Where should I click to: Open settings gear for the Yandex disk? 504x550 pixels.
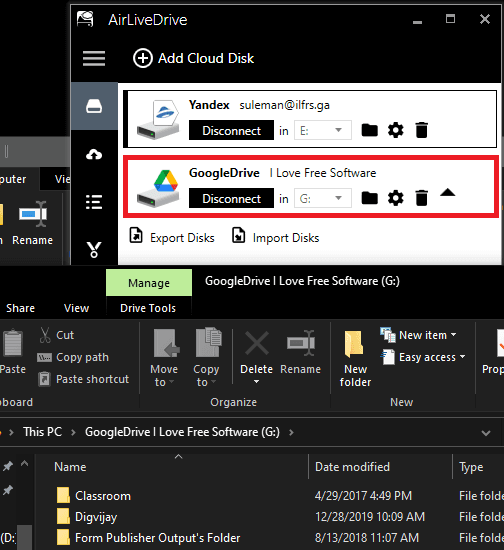396,130
